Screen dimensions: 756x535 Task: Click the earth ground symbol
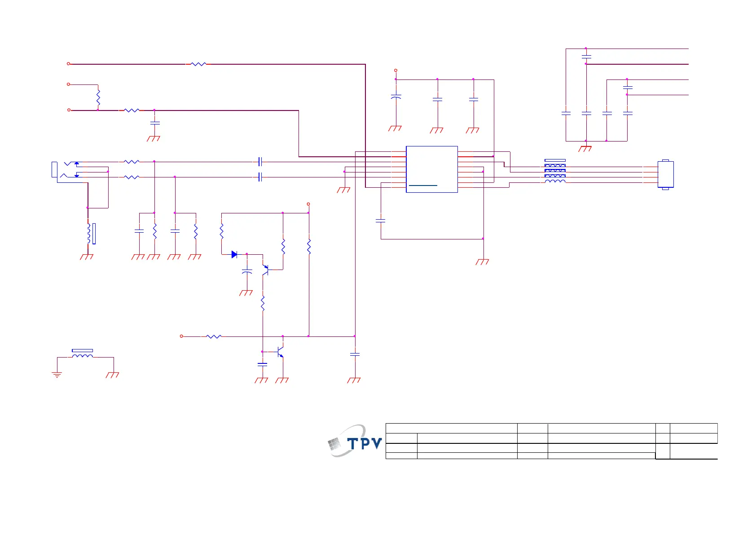click(57, 375)
